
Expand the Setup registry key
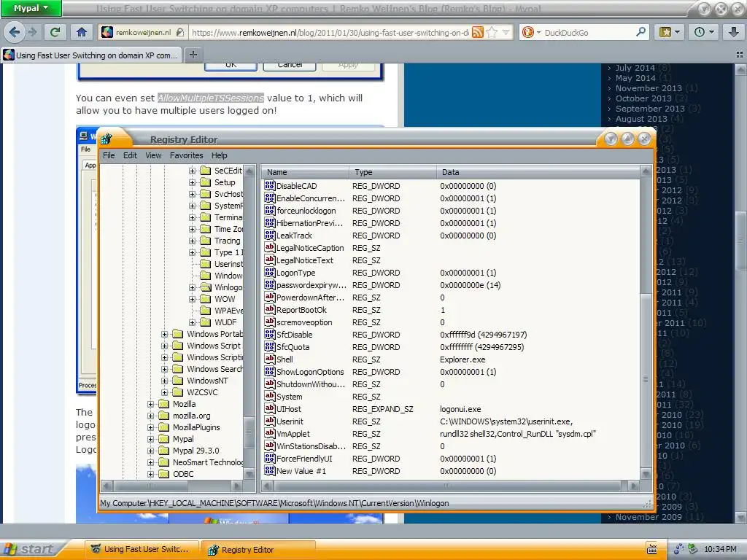(x=192, y=182)
